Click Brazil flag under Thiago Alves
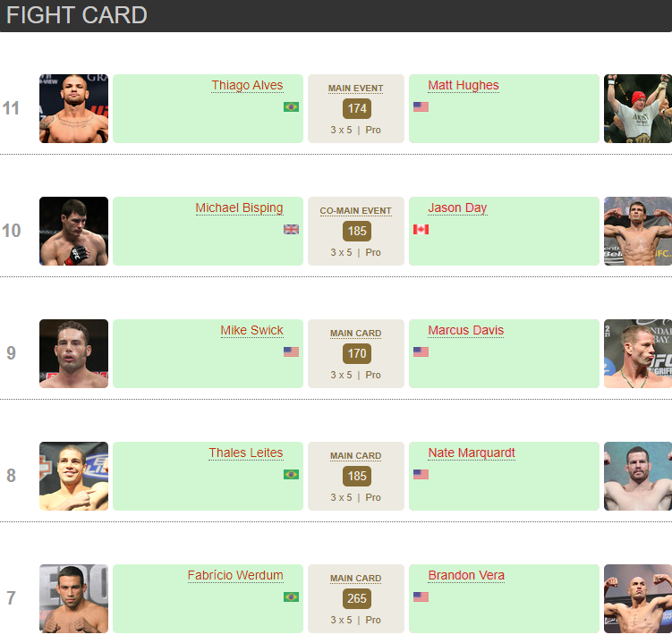The width and height of the screenshot is (672, 643). pos(291,106)
